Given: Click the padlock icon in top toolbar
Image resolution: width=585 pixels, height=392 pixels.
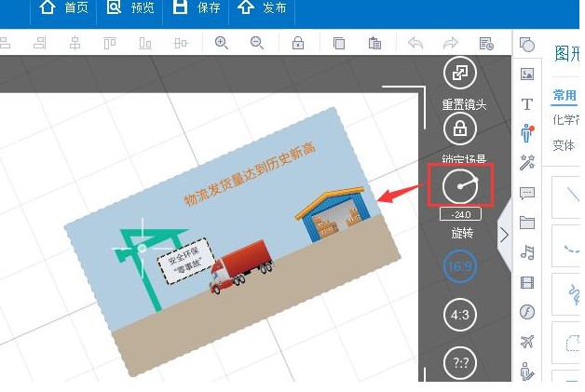Looking at the screenshot, I should click(298, 43).
